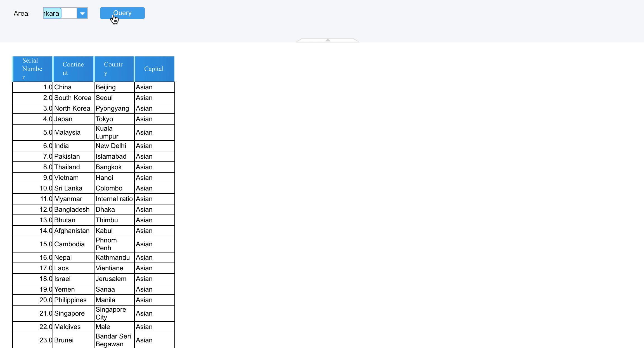644x348 pixels.
Task: Open the Area dropdown arrow
Action: 82,13
